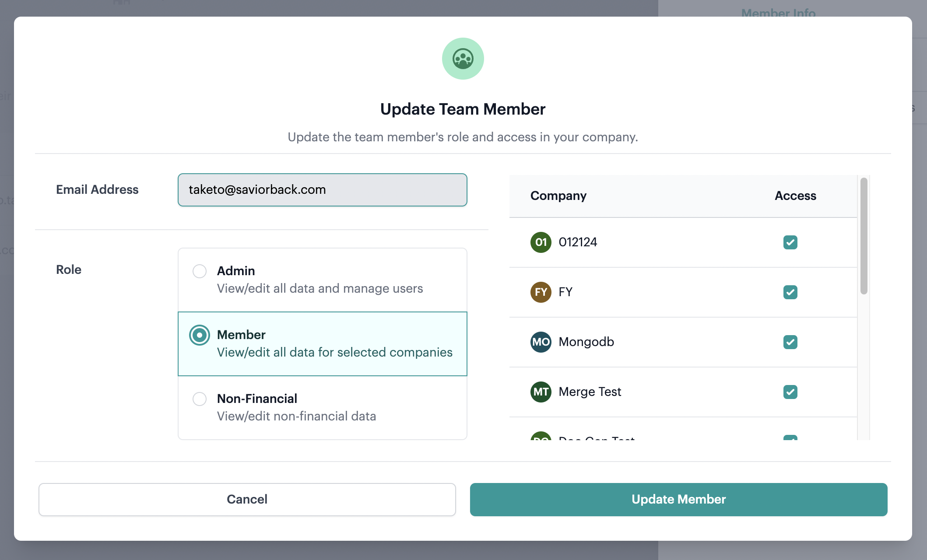The width and height of the screenshot is (927, 560).
Task: Click the MO avatar next to Mongodb
Action: [x=541, y=342]
